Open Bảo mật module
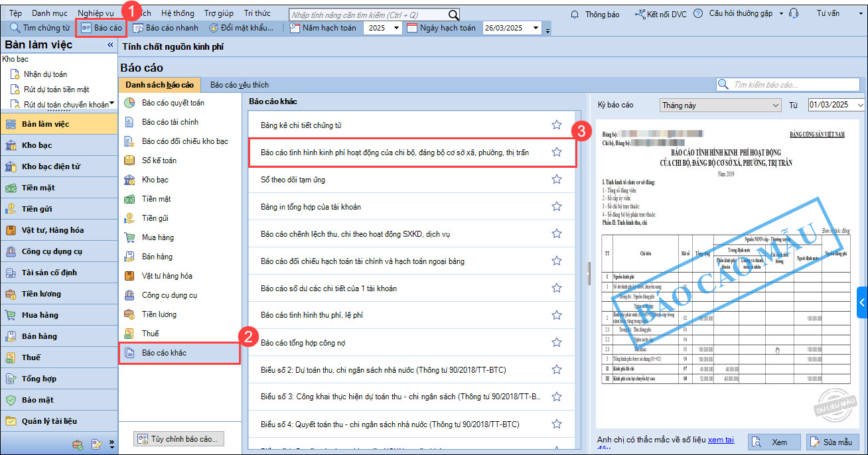 click(x=59, y=400)
